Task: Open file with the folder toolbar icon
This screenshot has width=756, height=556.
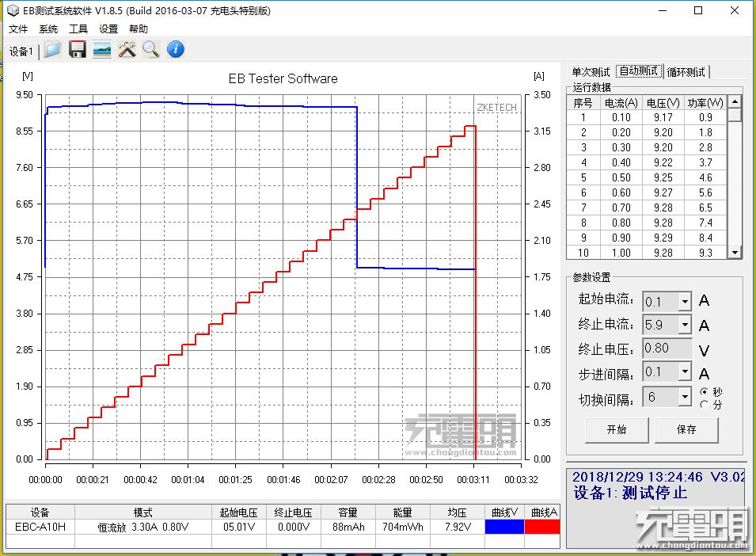Action: click(x=52, y=49)
